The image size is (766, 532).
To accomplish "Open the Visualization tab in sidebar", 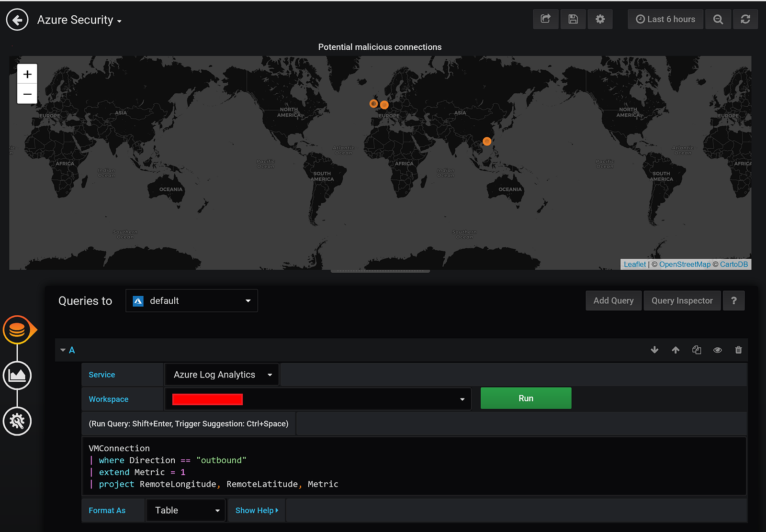I will click(17, 376).
